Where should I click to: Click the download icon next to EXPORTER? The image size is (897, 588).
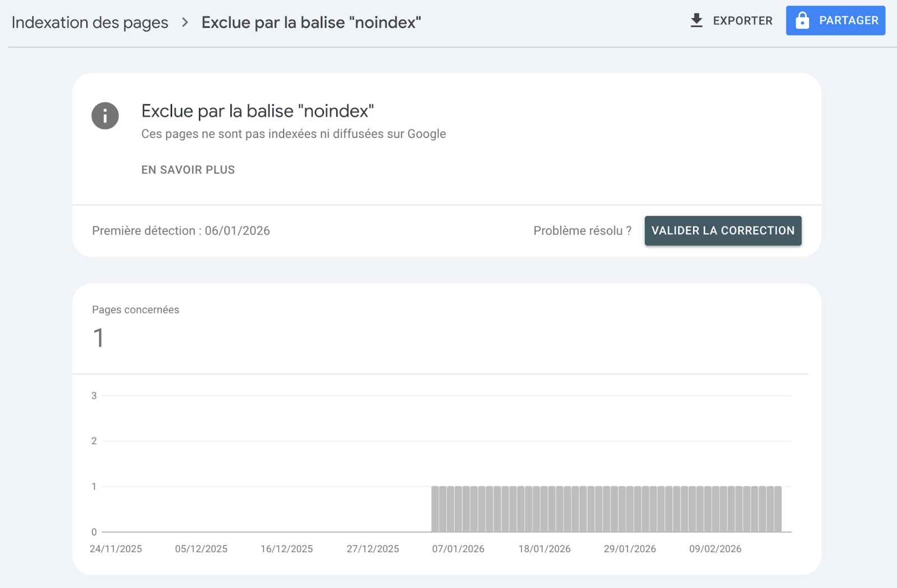(x=697, y=20)
